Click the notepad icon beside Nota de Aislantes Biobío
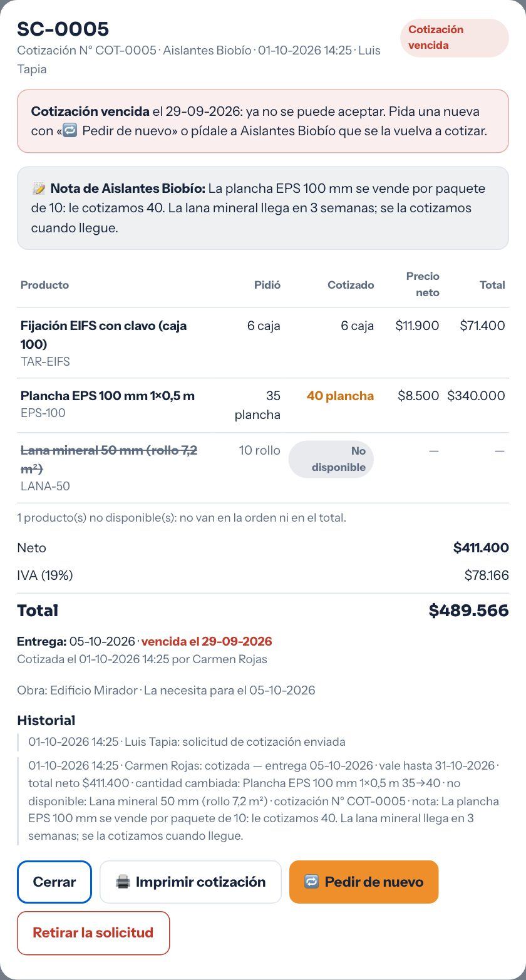526x980 pixels. pos(39,188)
